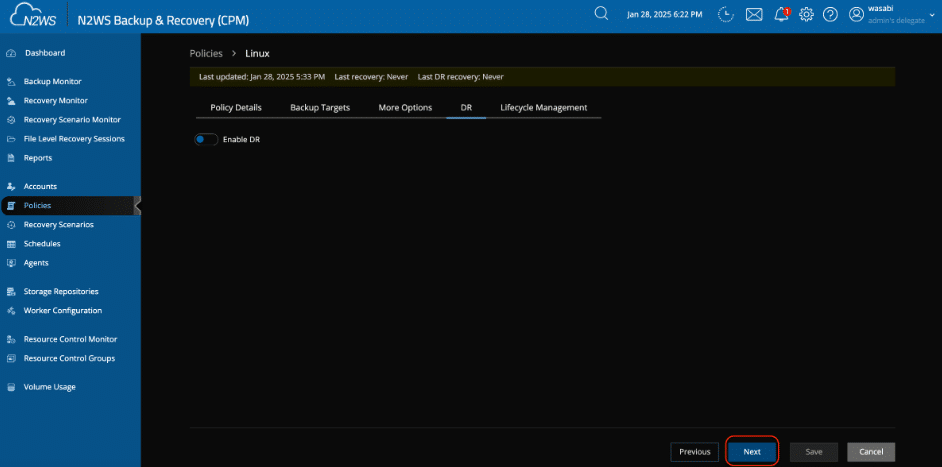Collapse the sidebar with the arrow handle
This screenshot has width=942, height=467.
pos(138,206)
